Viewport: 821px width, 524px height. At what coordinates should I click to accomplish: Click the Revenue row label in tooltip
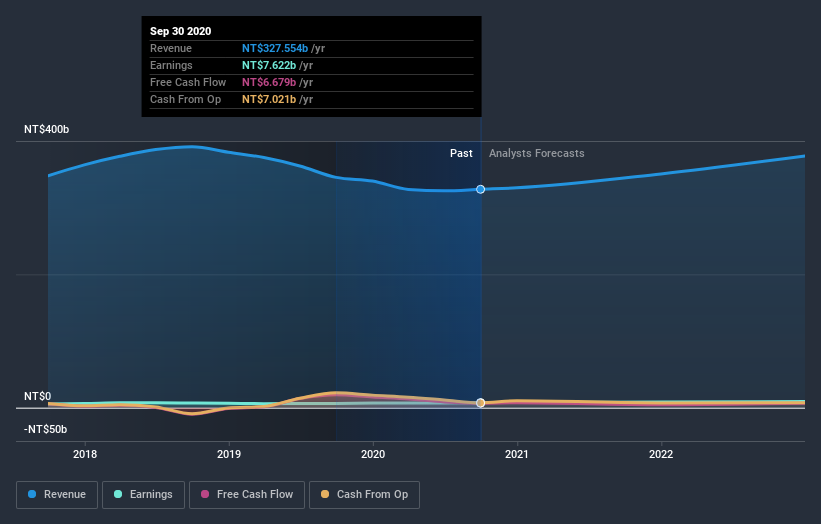tap(171, 48)
